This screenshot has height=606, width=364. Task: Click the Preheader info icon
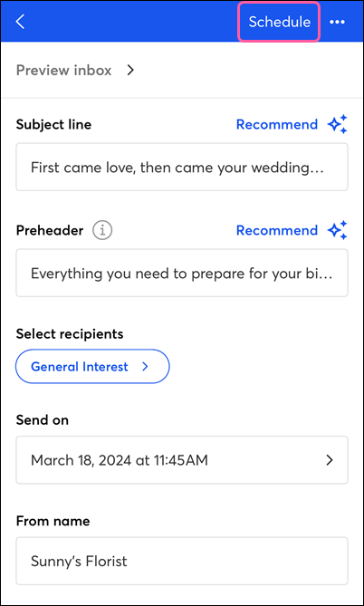(x=102, y=230)
